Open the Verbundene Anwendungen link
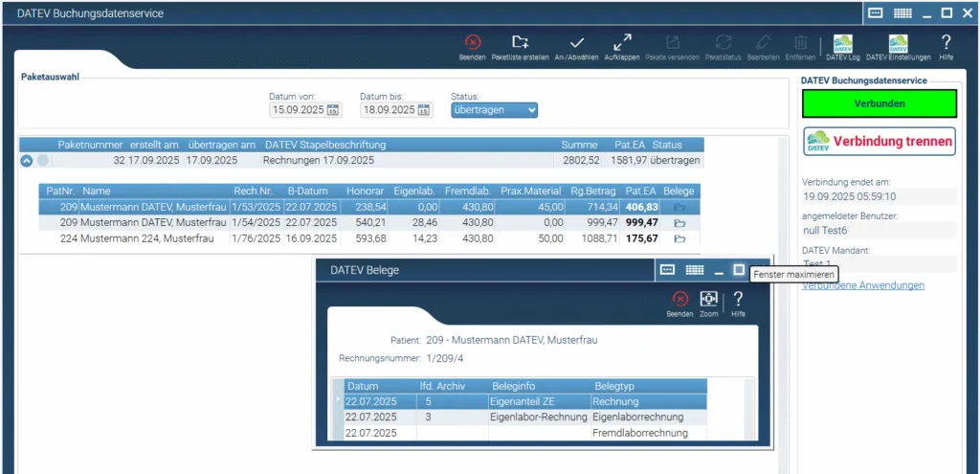This screenshot has height=474, width=980. (862, 285)
